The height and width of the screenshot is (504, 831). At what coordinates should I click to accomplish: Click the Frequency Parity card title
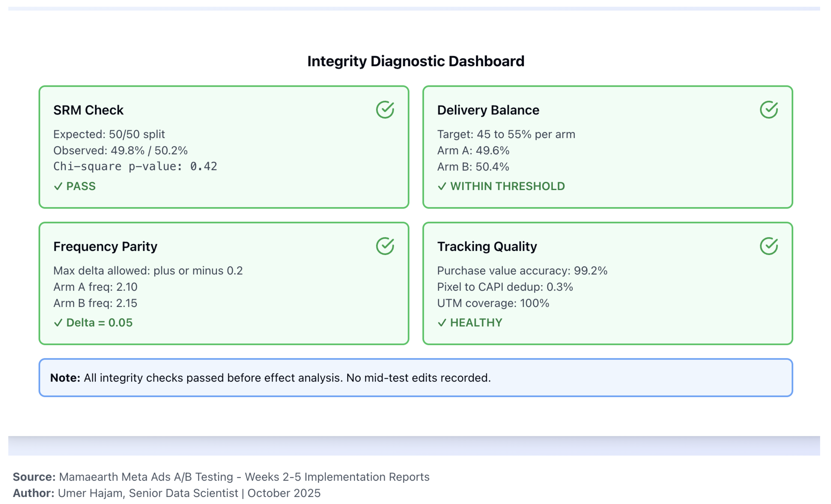(x=105, y=246)
